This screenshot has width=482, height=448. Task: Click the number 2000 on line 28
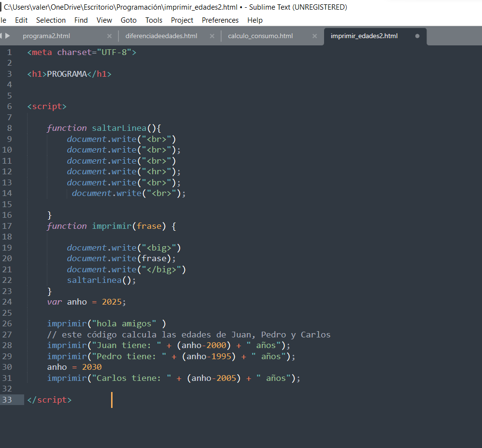pyautogui.click(x=216, y=346)
